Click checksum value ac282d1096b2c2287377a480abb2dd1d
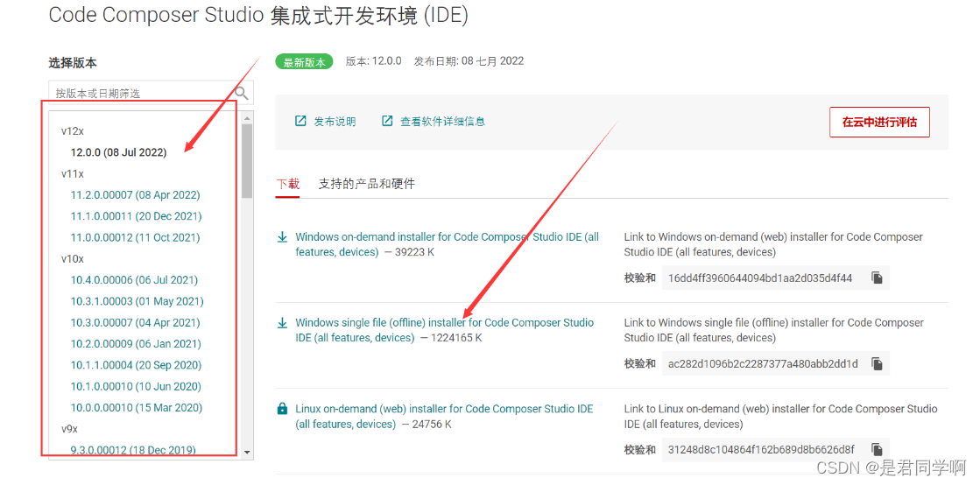The height and width of the screenshot is (485, 980). (763, 364)
